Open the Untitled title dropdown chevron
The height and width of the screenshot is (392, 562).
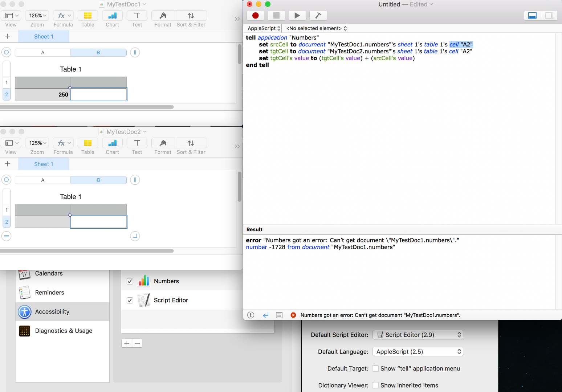pos(431,4)
